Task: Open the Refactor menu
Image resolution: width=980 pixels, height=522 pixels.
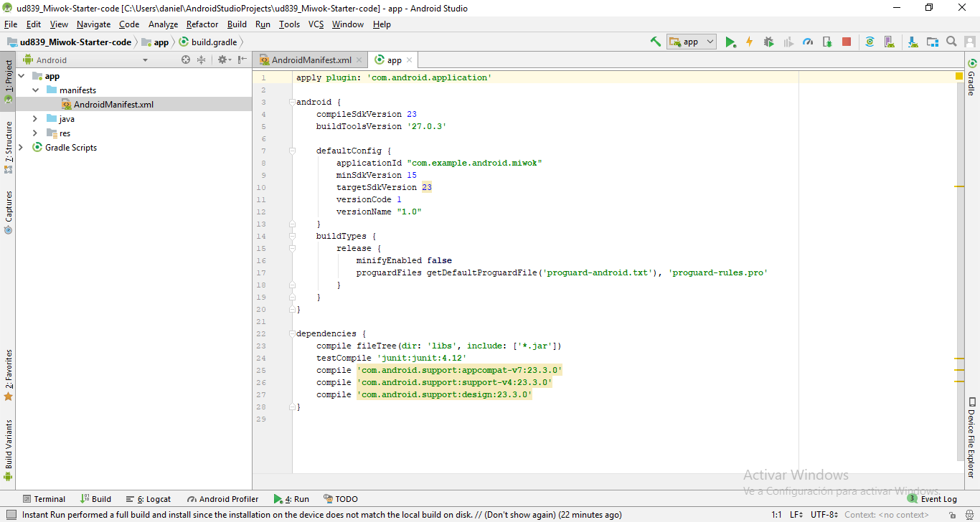Action: [x=202, y=24]
